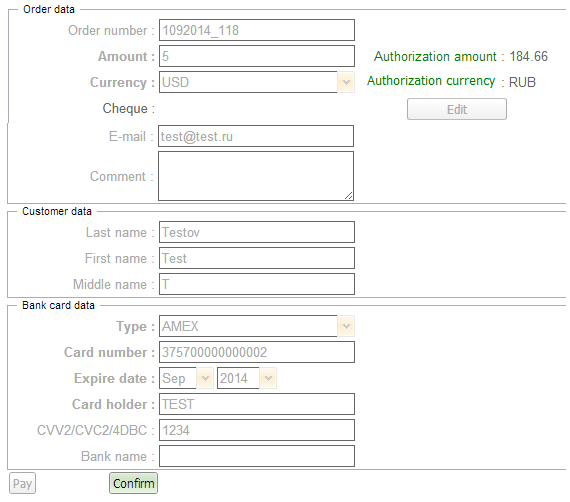This screenshot has height=502, width=570.
Task: Select the Amount field containing 5
Action: click(x=257, y=56)
